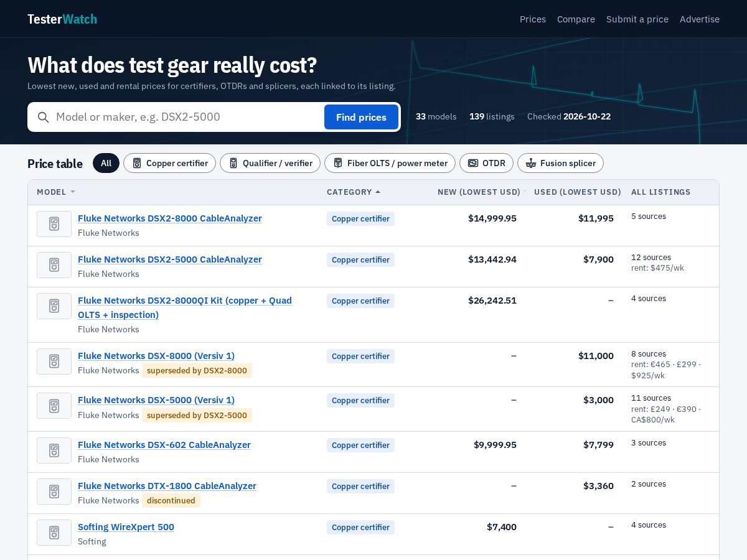Click the "Checked 2026-10-22" date text

569,116
